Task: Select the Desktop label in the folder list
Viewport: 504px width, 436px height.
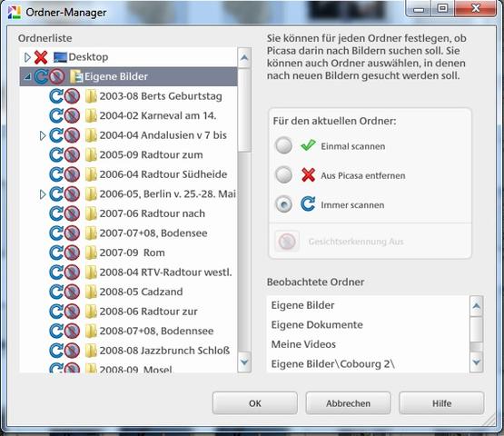Action: (88, 57)
